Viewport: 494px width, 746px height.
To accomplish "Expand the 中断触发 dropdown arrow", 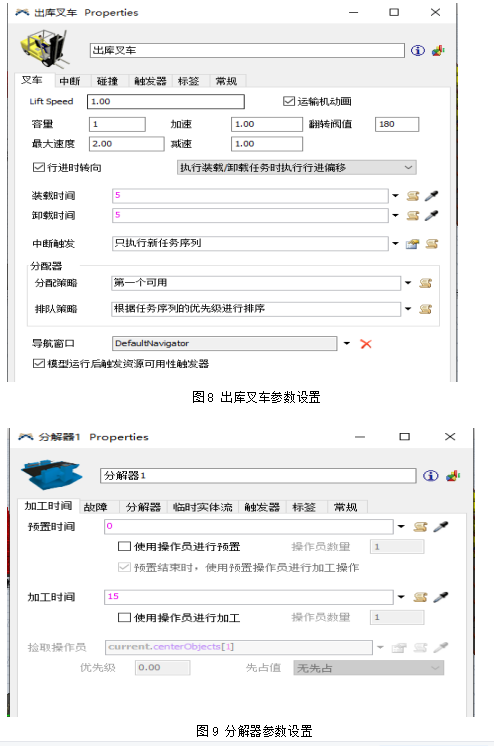I will [395, 244].
